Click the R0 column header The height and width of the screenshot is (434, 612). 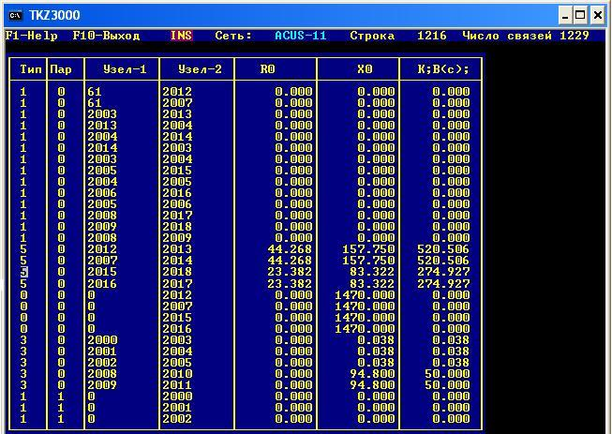click(268, 69)
